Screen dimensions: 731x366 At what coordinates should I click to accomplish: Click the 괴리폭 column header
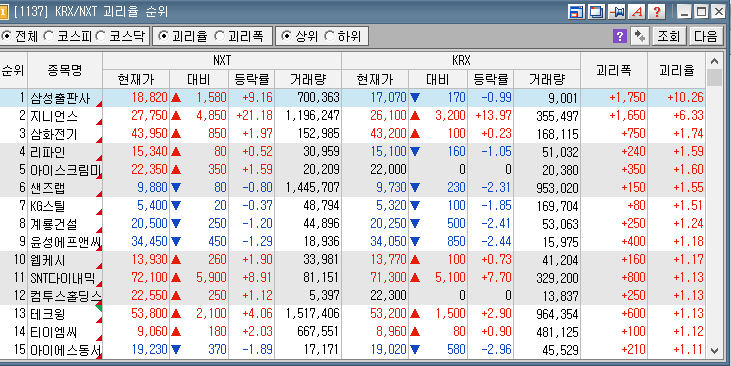[x=614, y=70]
